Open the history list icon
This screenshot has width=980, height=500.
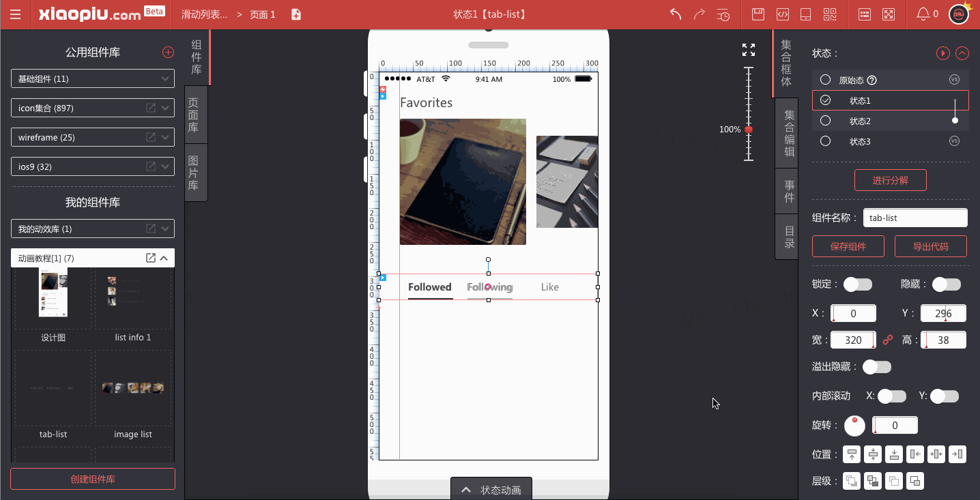[x=723, y=14]
